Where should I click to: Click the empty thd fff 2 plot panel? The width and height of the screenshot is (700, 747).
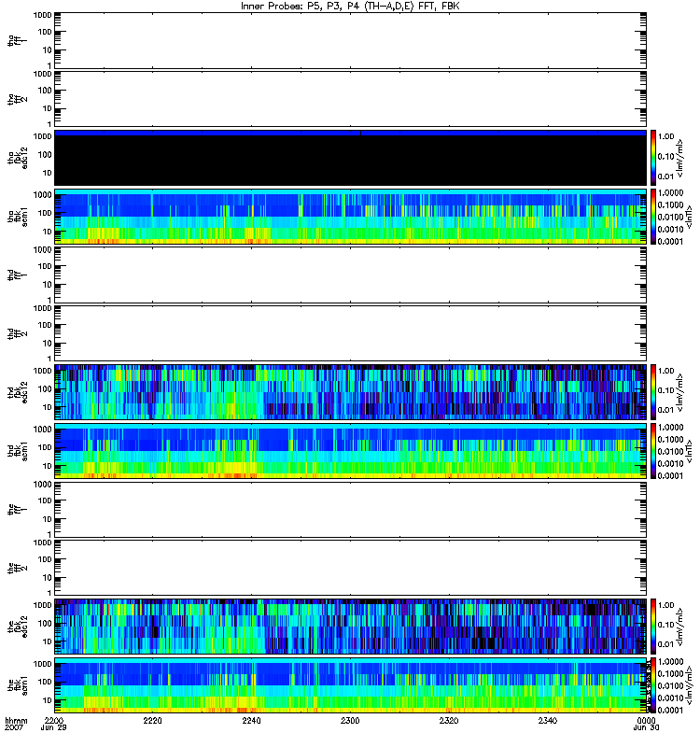[x=350, y=333]
